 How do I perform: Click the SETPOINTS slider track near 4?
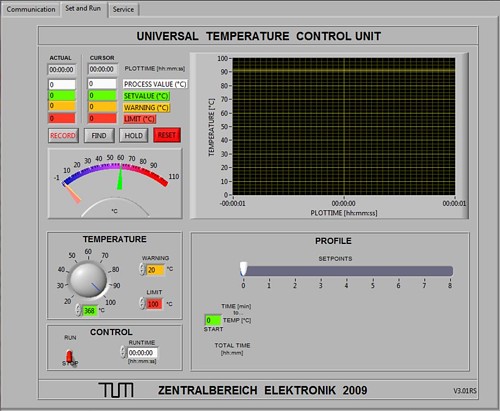[x=346, y=271]
